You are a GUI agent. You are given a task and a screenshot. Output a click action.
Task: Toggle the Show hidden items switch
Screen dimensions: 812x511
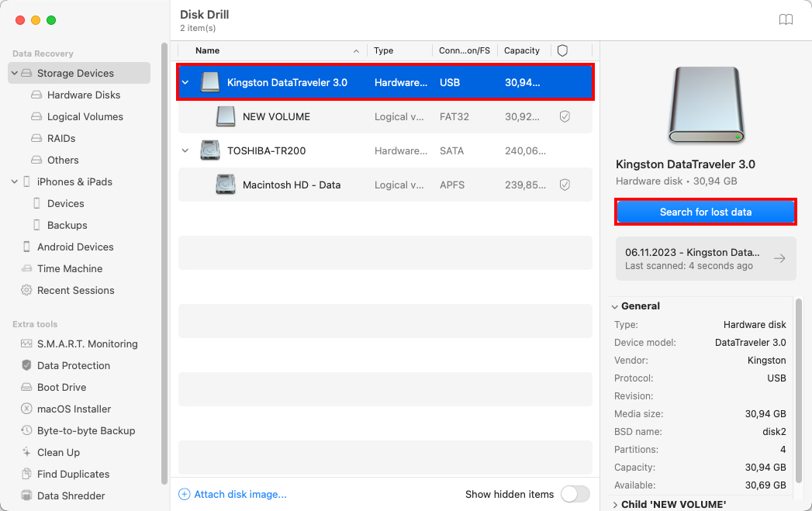click(575, 494)
